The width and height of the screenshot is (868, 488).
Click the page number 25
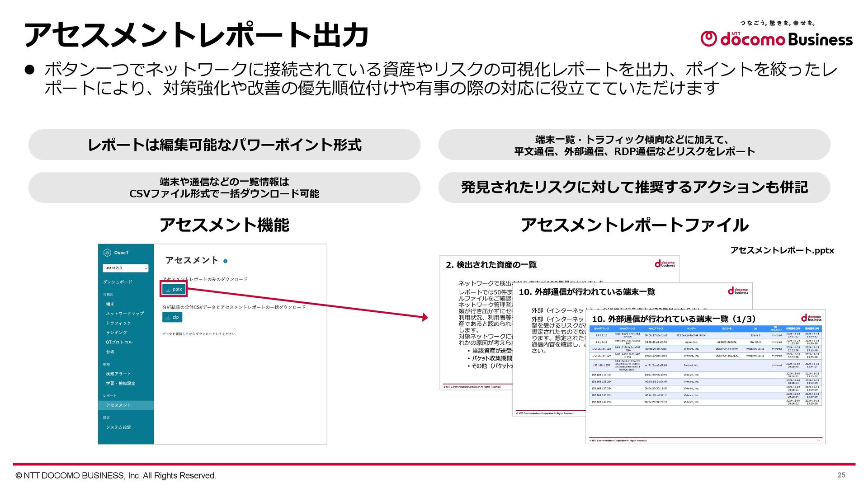(841, 475)
